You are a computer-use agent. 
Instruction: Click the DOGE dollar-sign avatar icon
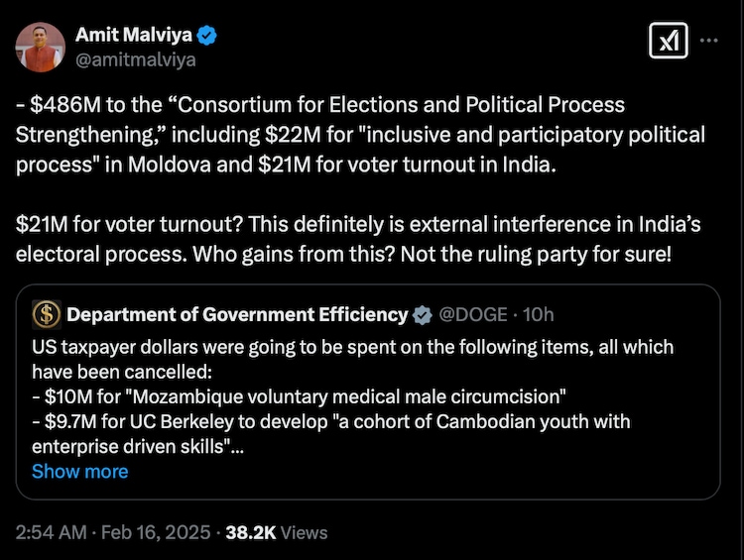[47, 315]
